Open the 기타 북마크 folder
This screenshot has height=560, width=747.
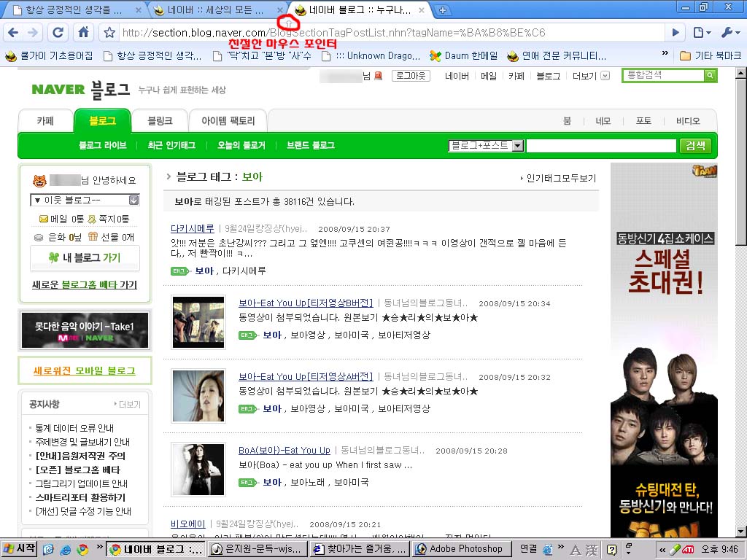[x=711, y=55]
